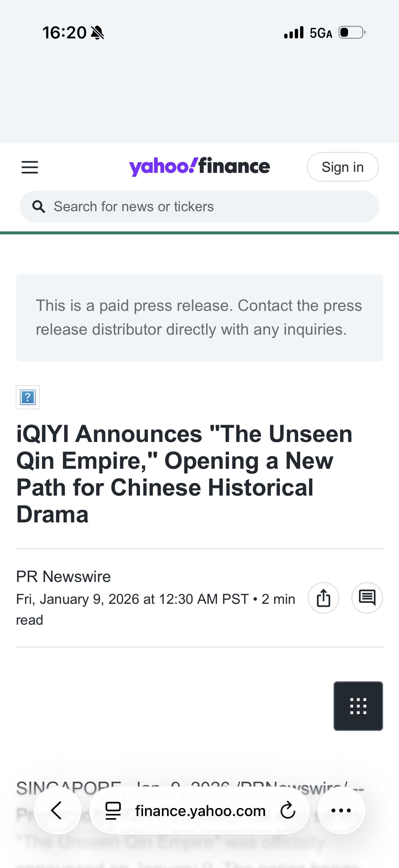Click the broken image placeholder icon

pyautogui.click(x=28, y=397)
